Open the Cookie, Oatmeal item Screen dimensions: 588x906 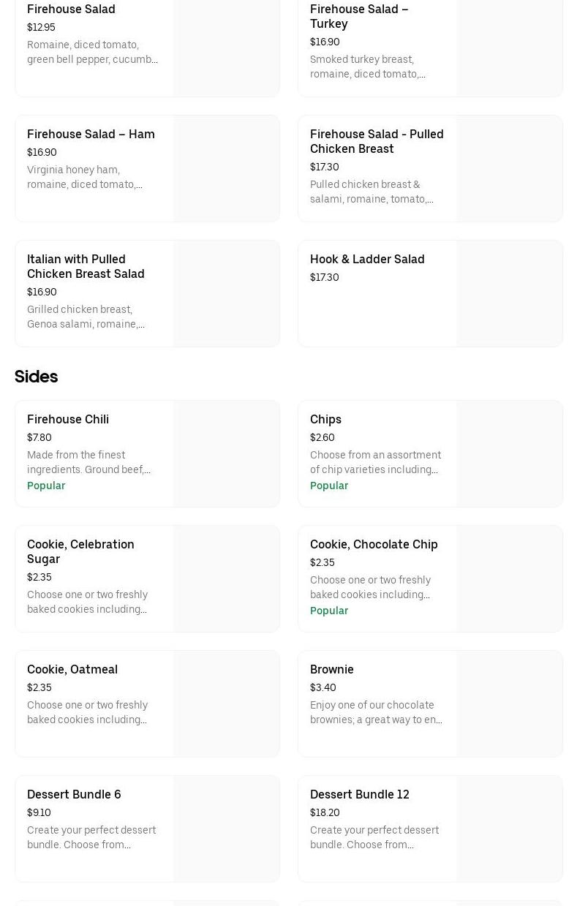(x=72, y=670)
